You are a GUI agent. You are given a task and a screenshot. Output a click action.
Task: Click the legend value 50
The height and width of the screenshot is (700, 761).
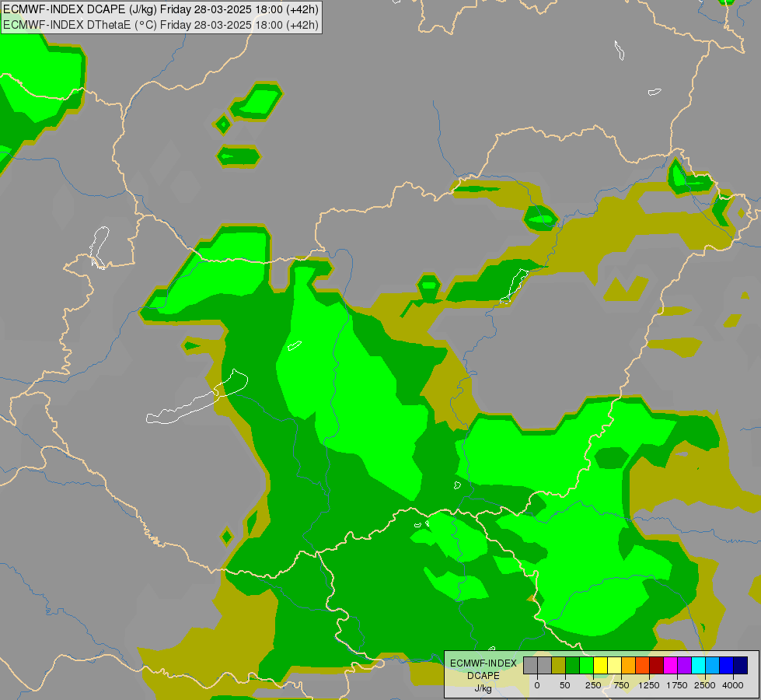(x=565, y=685)
